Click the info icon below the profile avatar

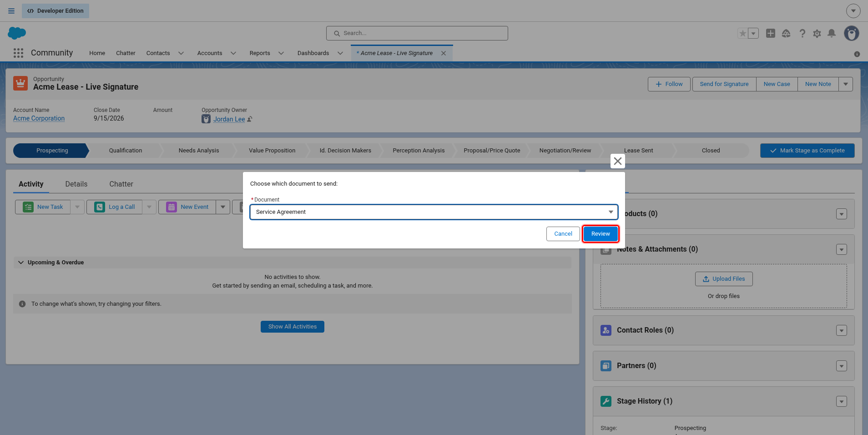click(857, 54)
